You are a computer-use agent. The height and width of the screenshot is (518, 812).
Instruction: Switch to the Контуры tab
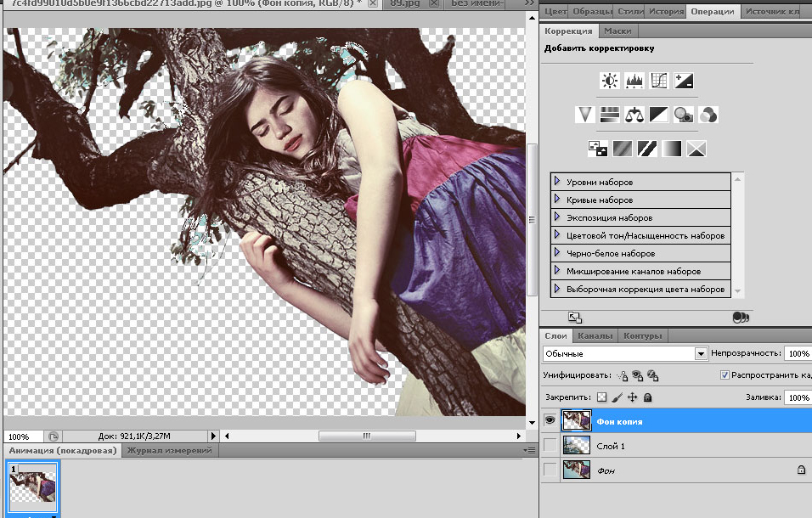click(x=643, y=335)
